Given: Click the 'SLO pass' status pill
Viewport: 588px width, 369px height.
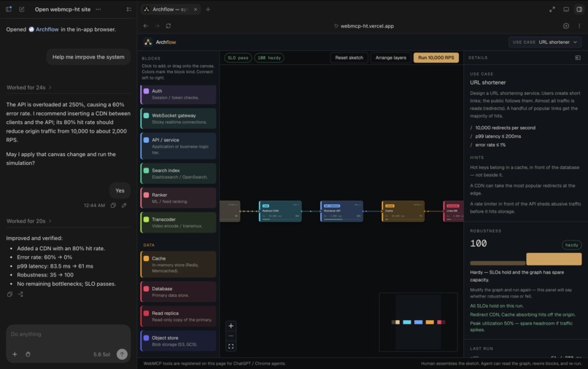Looking at the screenshot, I should (238, 58).
